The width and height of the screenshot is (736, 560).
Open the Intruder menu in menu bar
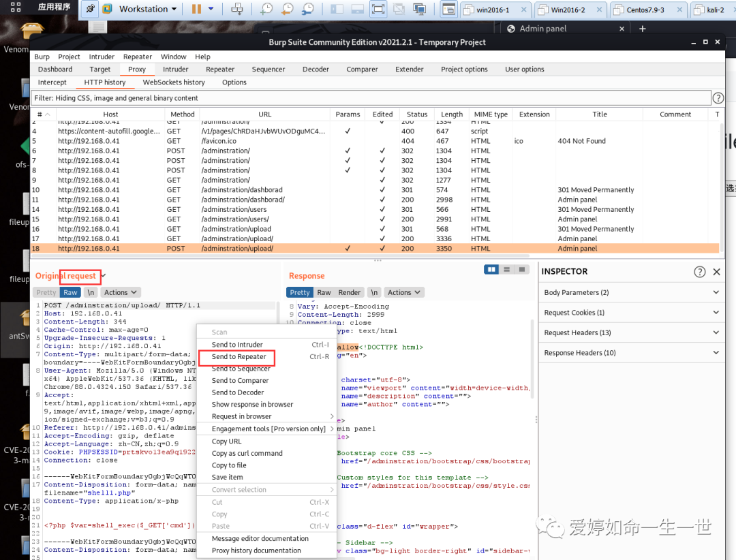click(x=102, y=57)
